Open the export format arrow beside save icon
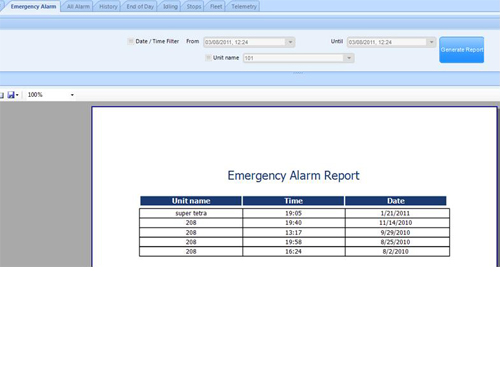The height and width of the screenshot is (376, 500). 17,95
